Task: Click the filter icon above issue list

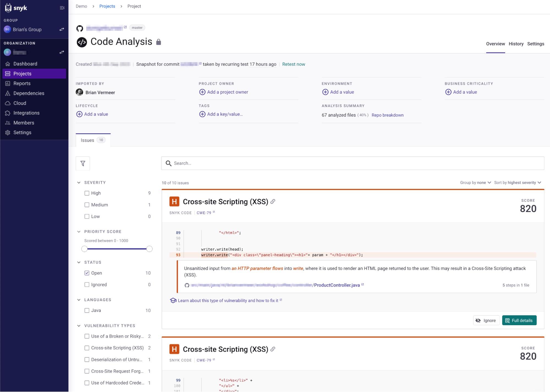Action: [83, 163]
